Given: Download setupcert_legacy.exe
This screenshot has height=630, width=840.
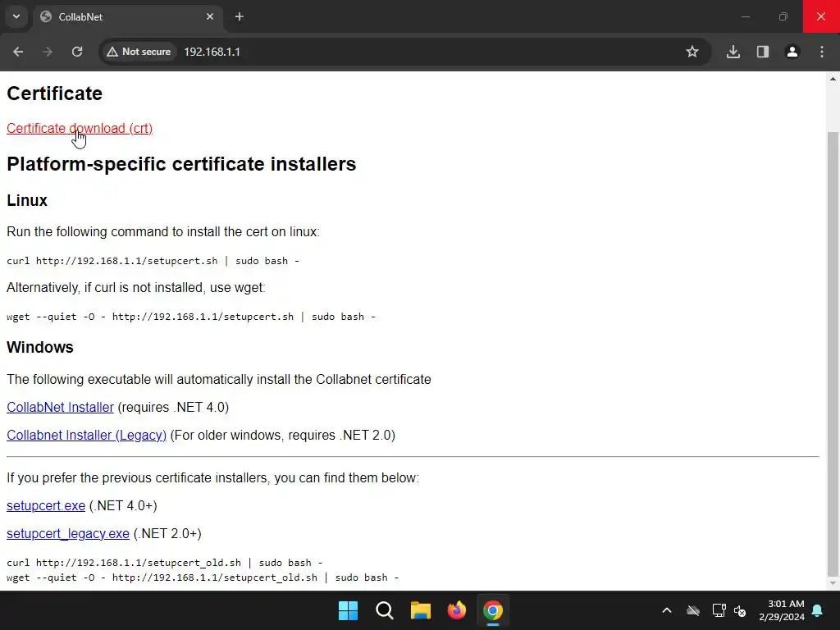Looking at the screenshot, I should (67, 533).
